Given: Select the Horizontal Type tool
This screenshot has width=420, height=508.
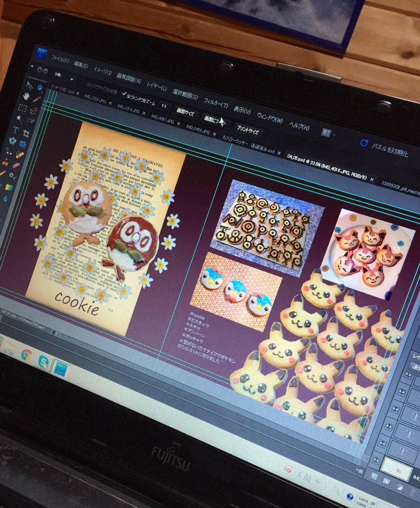Looking at the screenshot, I should pyautogui.click(x=16, y=130).
